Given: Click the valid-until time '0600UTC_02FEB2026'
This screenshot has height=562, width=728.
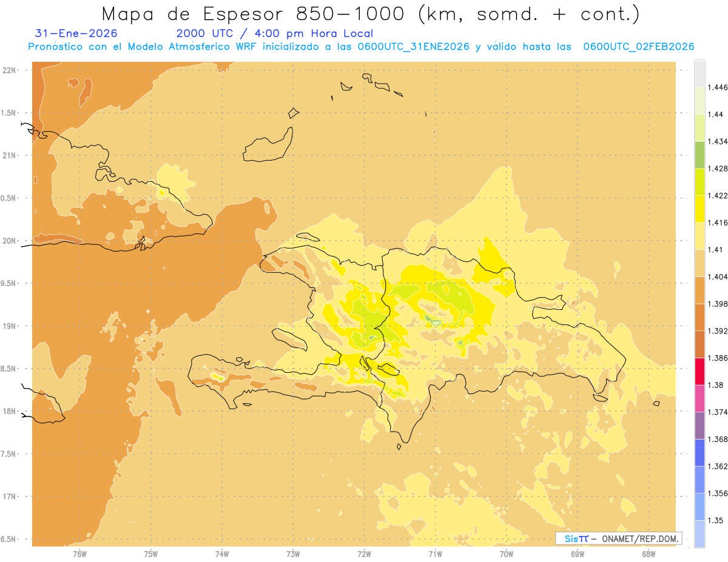Looking at the screenshot, I should point(638,47).
